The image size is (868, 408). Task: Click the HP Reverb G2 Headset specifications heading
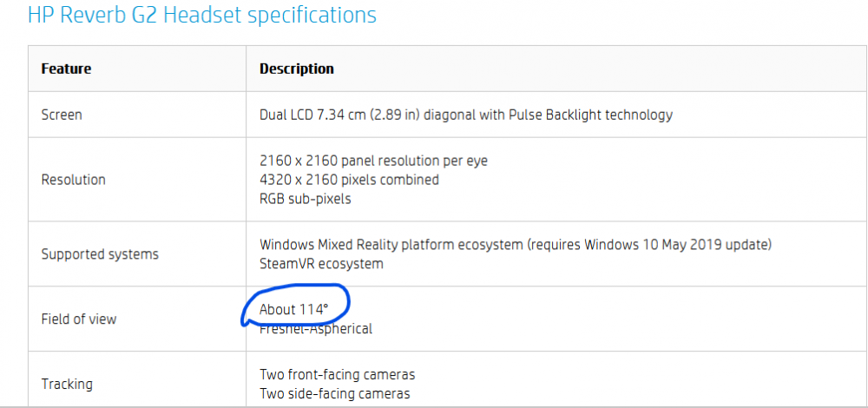pos(202,15)
